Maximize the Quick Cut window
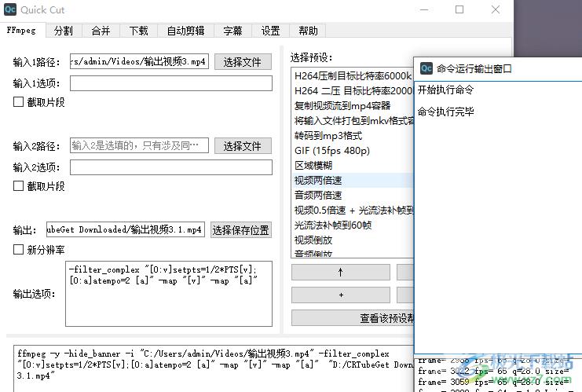The height and width of the screenshot is (392, 582). (459, 9)
